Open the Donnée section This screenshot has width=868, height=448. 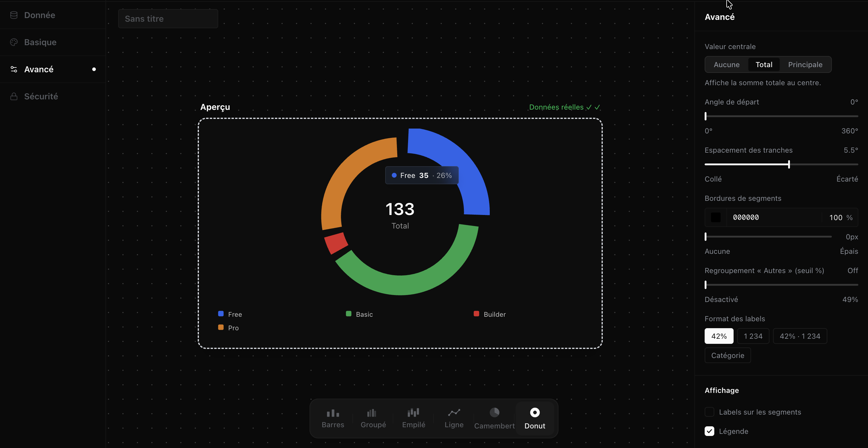pyautogui.click(x=53, y=15)
